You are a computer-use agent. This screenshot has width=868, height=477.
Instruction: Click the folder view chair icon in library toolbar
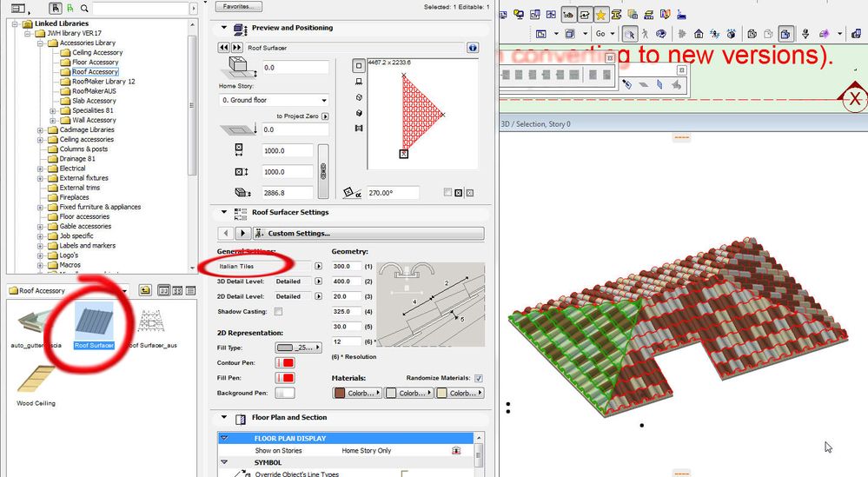(56, 9)
